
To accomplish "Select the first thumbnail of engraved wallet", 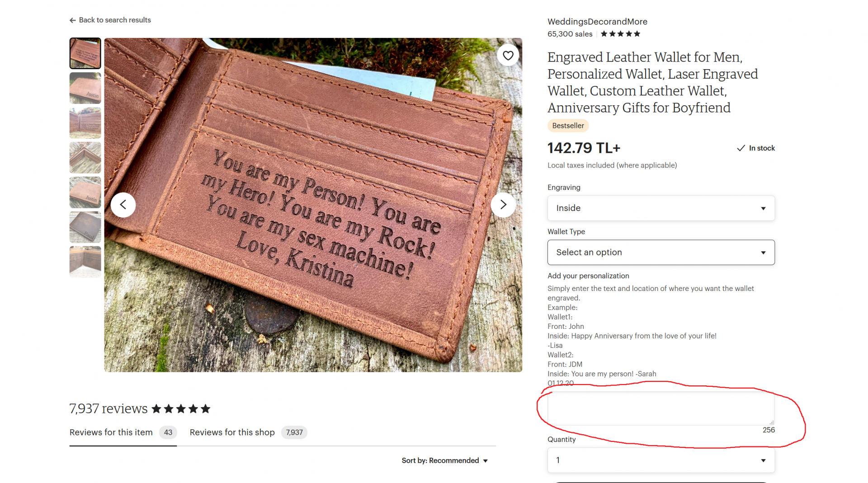I will [x=85, y=53].
